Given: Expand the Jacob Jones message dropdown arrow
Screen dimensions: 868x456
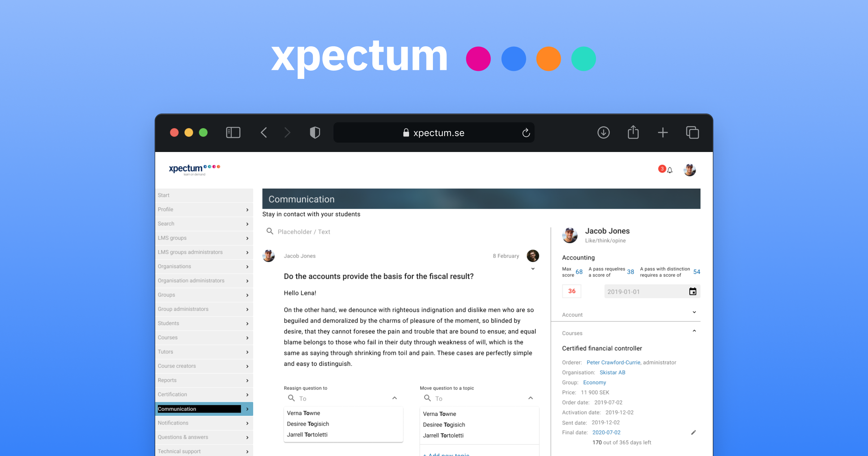Looking at the screenshot, I should pos(533,269).
